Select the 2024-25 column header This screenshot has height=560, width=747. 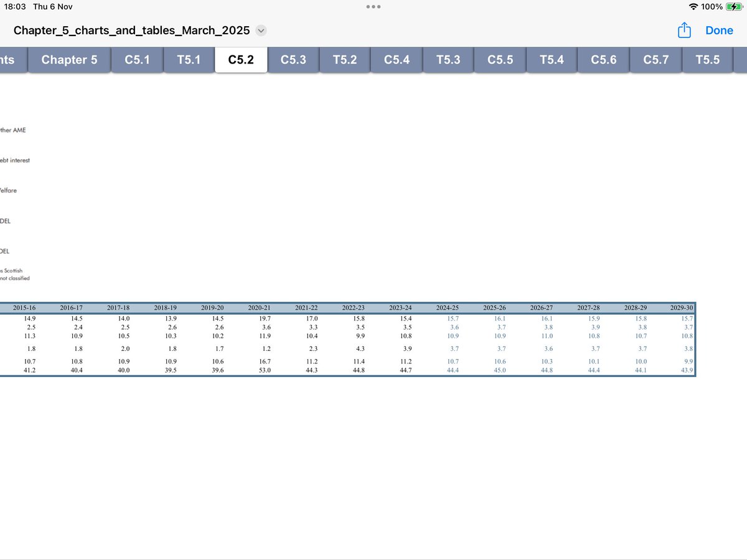tap(448, 308)
